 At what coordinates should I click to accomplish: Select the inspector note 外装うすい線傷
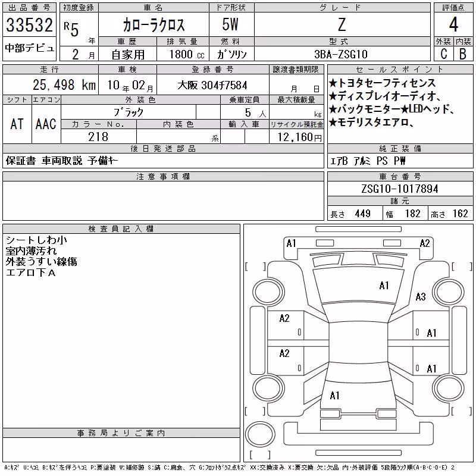click(x=41, y=262)
